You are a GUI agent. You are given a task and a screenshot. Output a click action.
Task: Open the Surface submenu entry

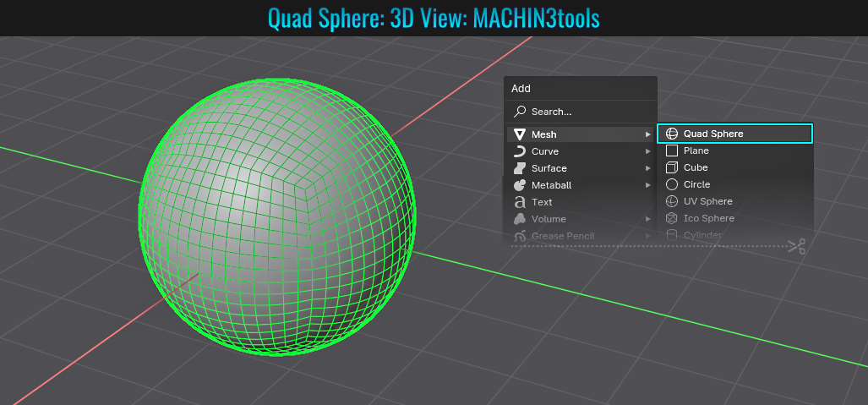[x=580, y=168]
